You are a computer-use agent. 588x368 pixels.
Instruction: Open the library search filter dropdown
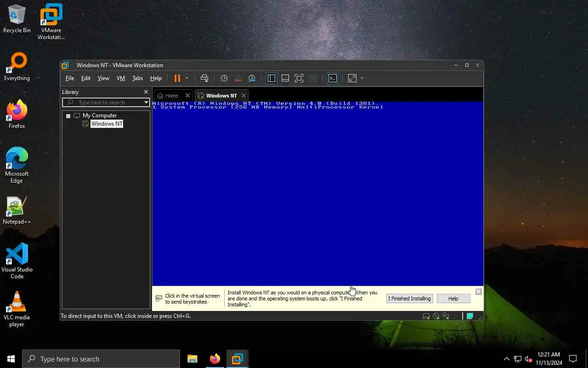[146, 102]
